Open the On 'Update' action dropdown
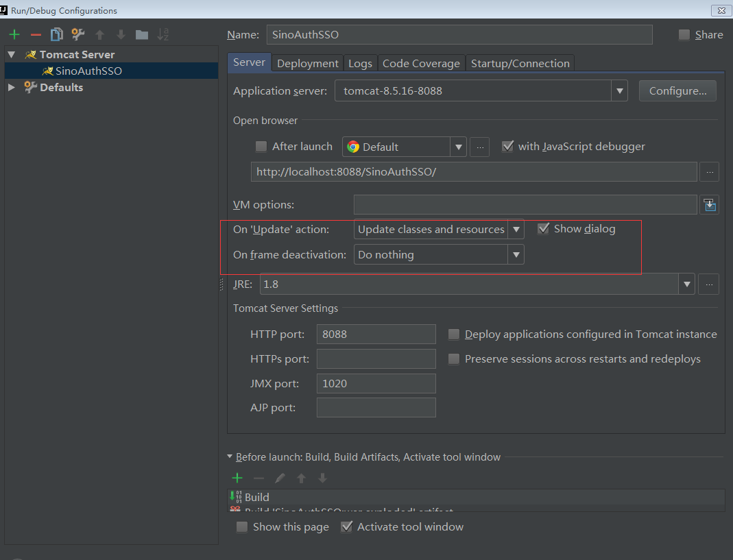Viewport: 733px width, 560px height. (x=516, y=229)
